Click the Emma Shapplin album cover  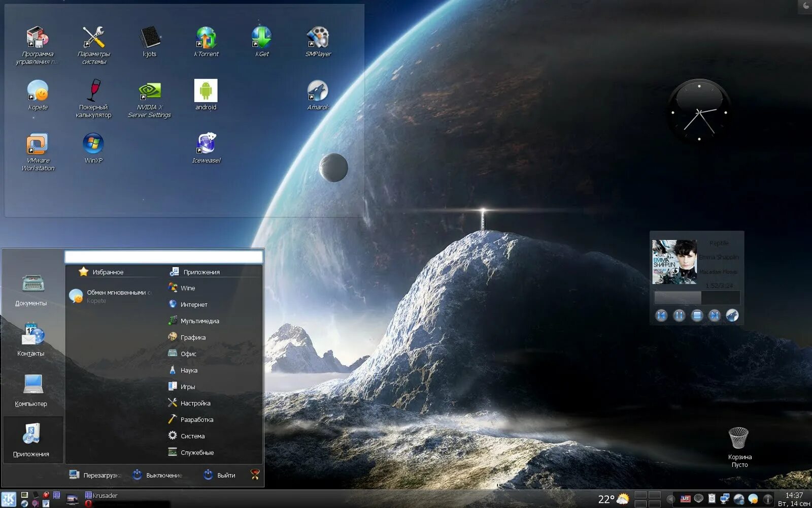pyautogui.click(x=674, y=262)
